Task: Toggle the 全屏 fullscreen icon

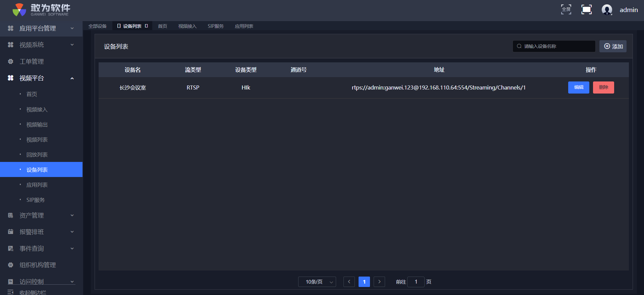Action: pos(566,9)
